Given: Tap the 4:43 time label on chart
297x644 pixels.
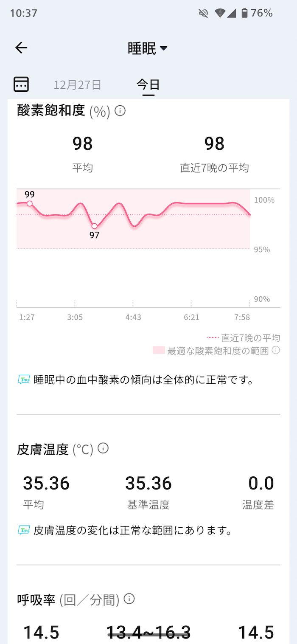Looking at the screenshot, I should (133, 317).
